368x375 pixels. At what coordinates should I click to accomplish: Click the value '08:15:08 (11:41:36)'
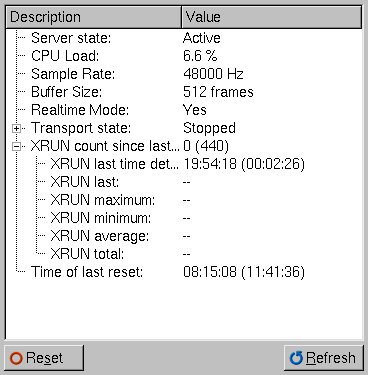[x=244, y=272]
